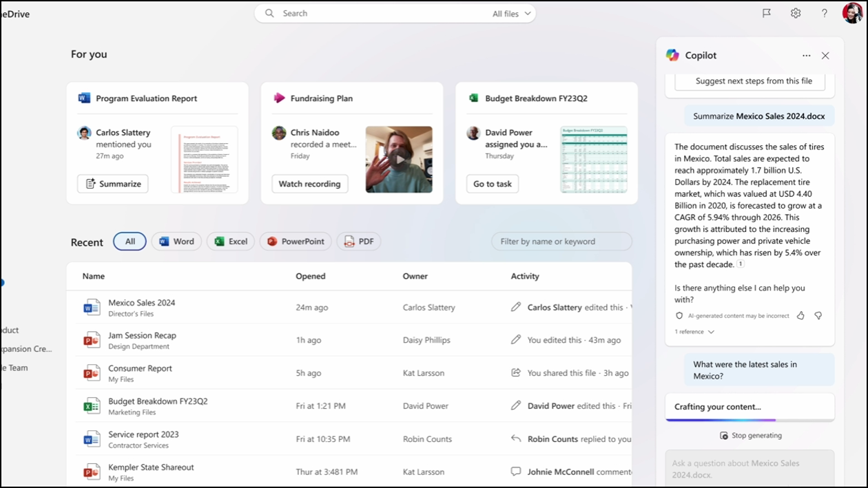Screen dimensions: 868x488
Task: Click Watch recording button
Action: (x=310, y=184)
